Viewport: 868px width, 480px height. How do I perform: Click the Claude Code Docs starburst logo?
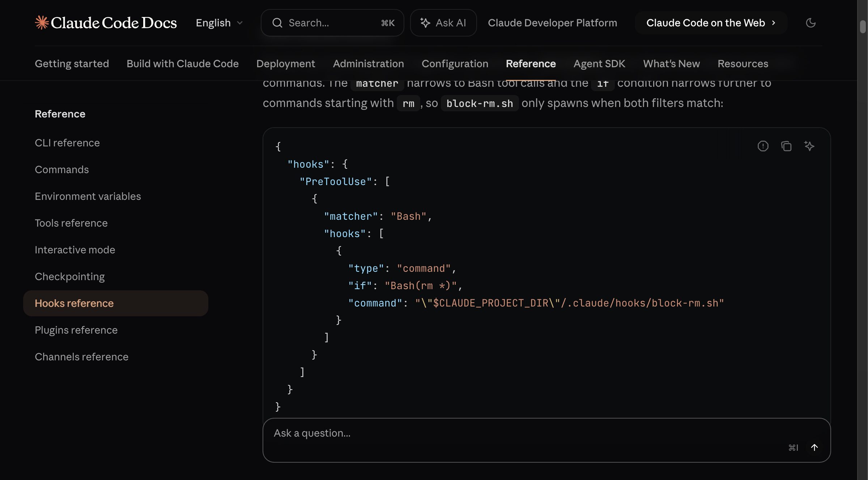[42, 22]
